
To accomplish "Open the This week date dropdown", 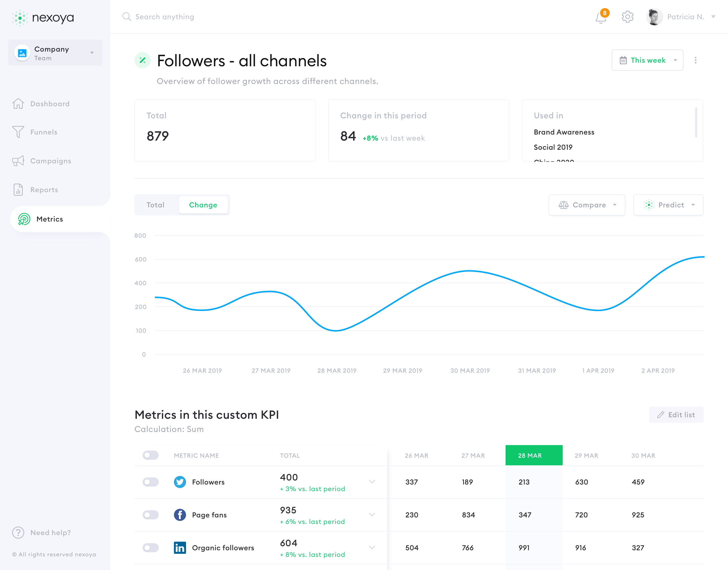I will (x=647, y=60).
